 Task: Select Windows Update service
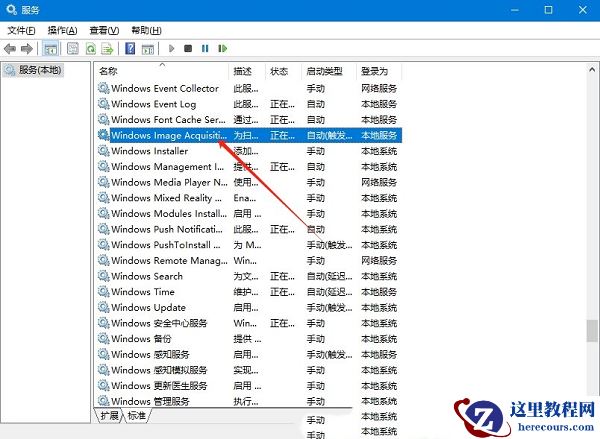249,307
